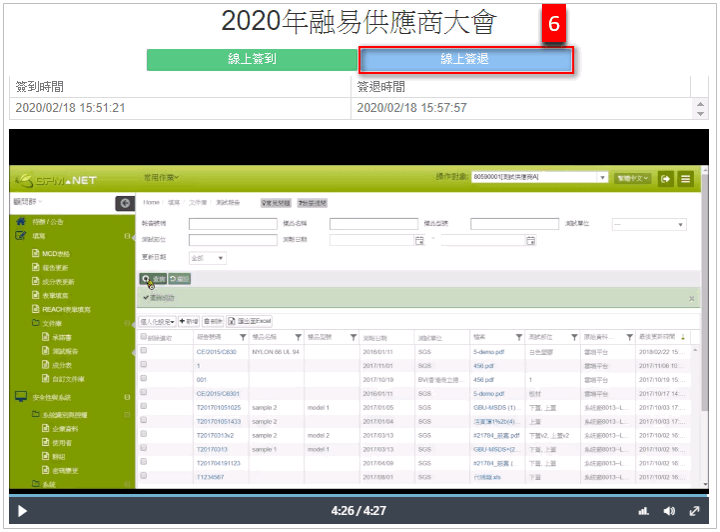Click the 樣品型號 input field
720x532 pixels.
(514, 224)
